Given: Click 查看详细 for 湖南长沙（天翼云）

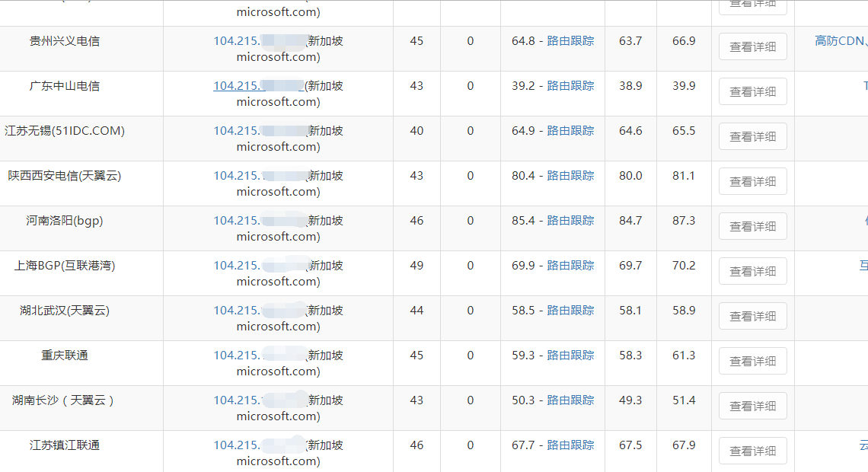Looking at the screenshot, I should (753, 406).
